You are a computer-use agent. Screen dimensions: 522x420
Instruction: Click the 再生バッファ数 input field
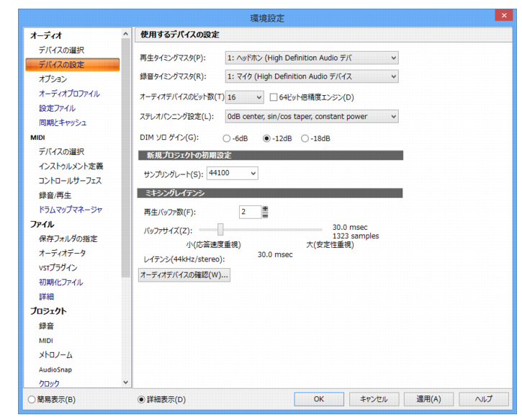251,212
